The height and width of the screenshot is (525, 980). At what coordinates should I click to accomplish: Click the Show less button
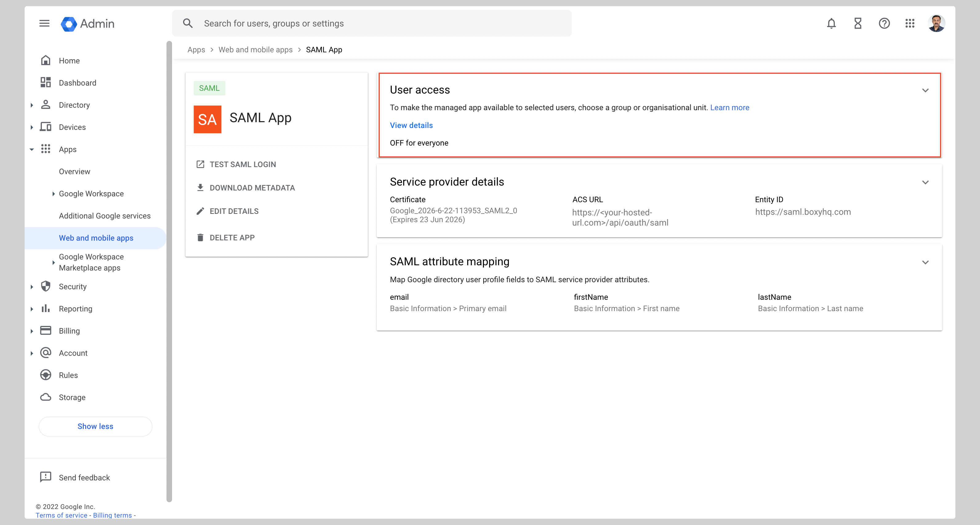[95, 426]
